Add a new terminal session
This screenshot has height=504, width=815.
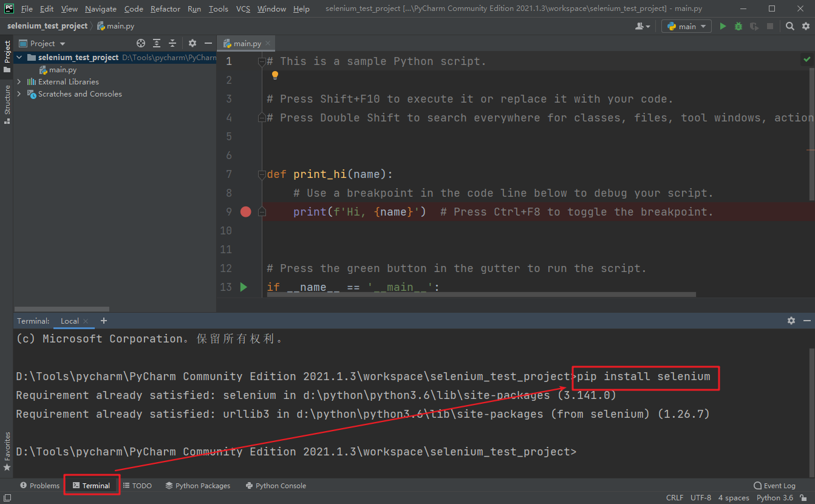[104, 321]
